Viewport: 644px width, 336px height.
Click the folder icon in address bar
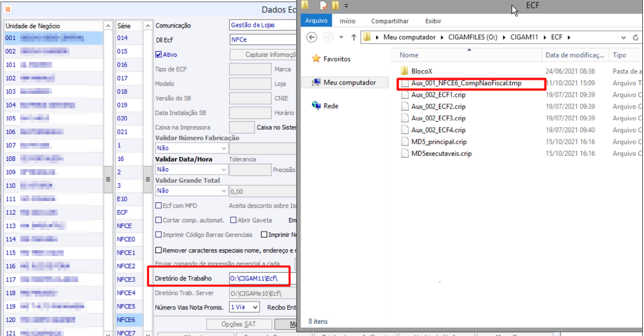pyautogui.click(x=367, y=37)
